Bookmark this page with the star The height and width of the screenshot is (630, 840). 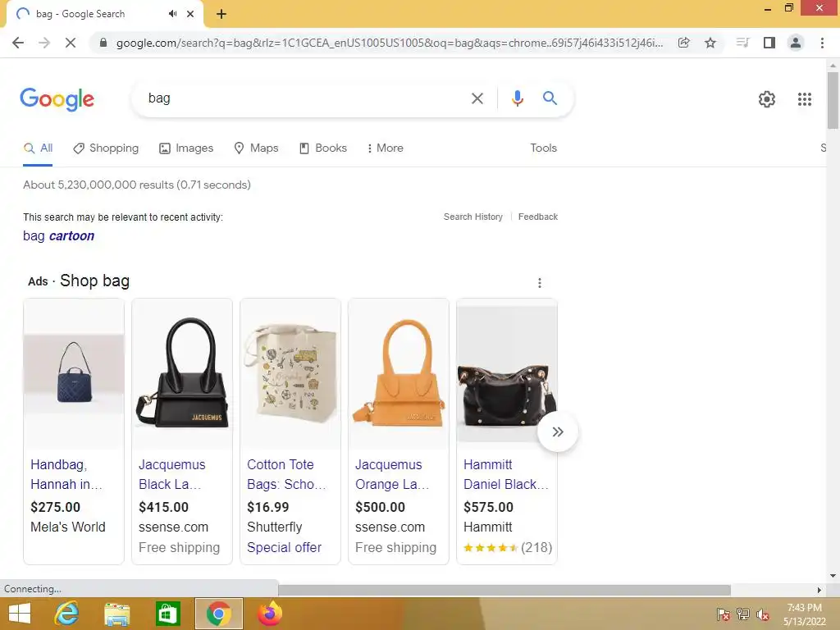click(710, 43)
